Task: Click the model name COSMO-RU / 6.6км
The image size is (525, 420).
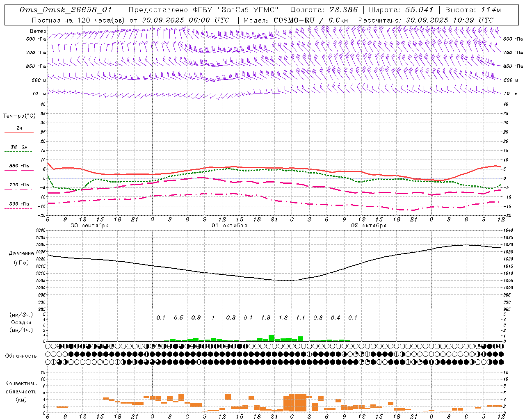Action: point(311,20)
